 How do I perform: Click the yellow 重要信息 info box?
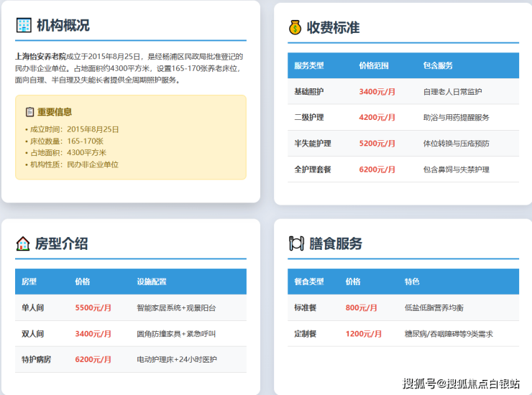tap(131, 138)
